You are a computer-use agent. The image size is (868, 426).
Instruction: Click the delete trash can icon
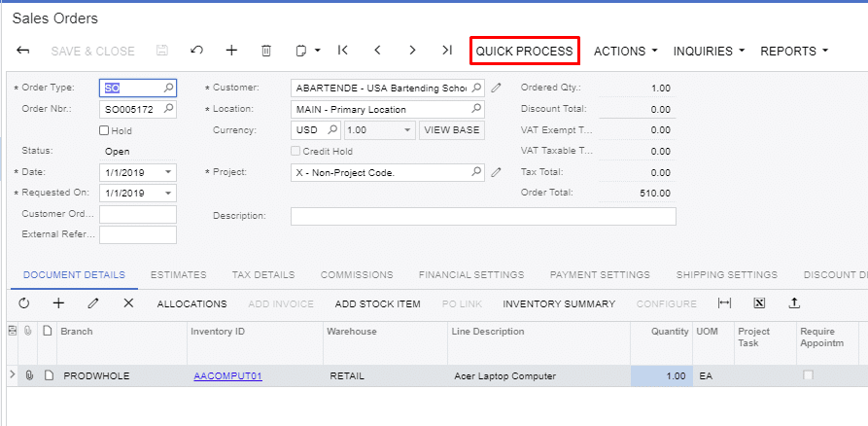266,51
